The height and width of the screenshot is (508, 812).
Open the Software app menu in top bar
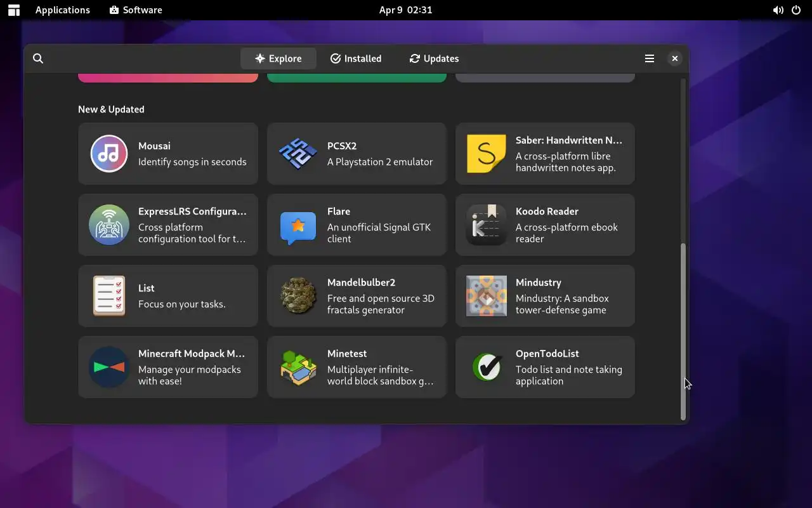(x=136, y=10)
